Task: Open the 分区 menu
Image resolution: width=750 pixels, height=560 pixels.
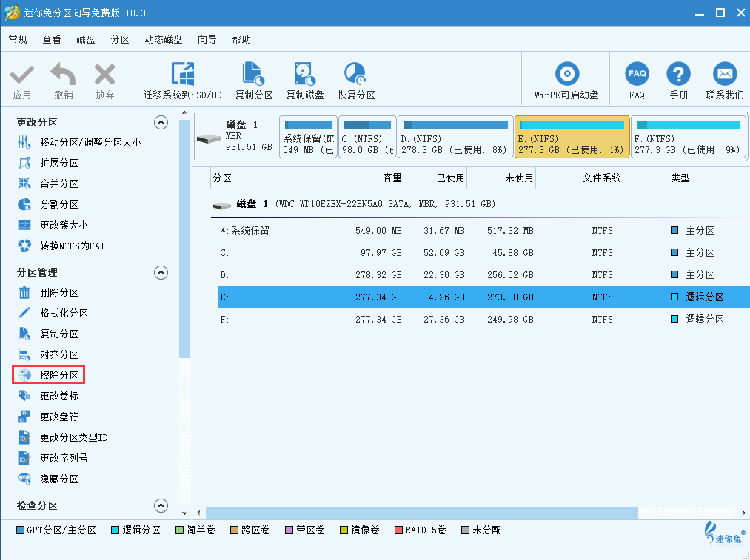Action: (x=120, y=40)
